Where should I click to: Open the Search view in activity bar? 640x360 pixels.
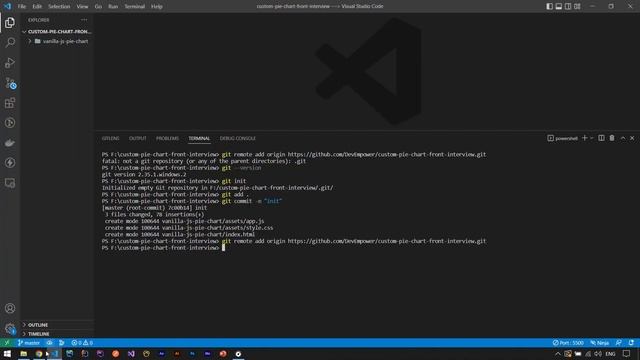10,42
